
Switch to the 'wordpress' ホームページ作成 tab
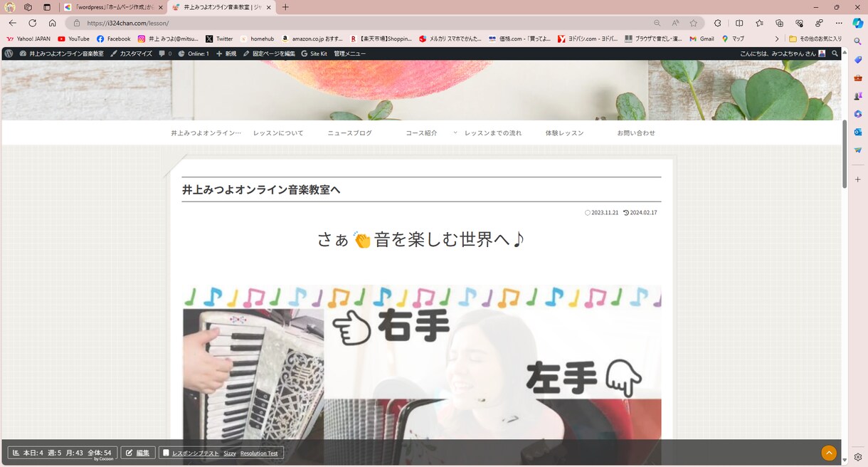(112, 7)
